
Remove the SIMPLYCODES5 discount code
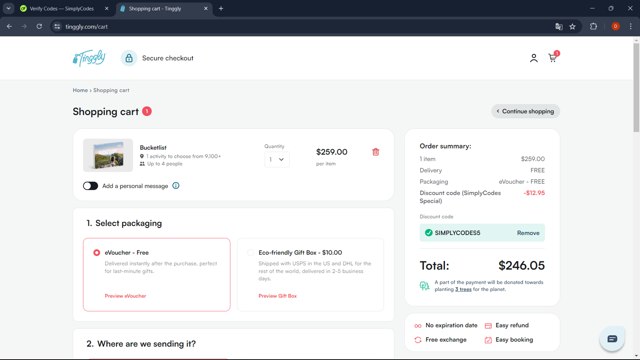528,233
